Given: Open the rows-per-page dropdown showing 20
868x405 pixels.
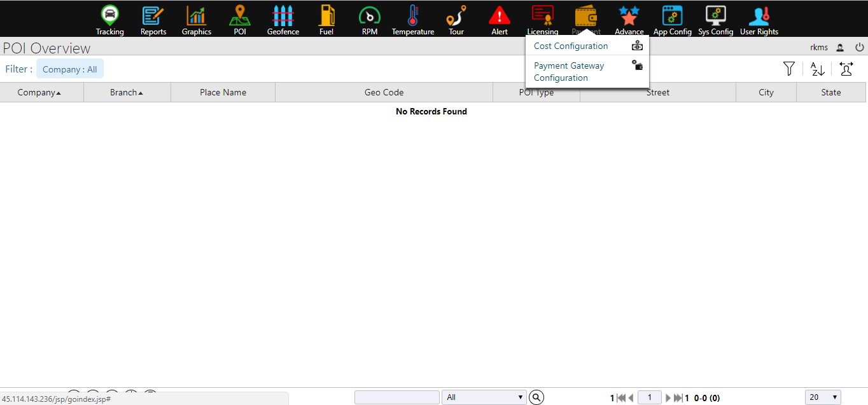Looking at the screenshot, I should point(823,397).
